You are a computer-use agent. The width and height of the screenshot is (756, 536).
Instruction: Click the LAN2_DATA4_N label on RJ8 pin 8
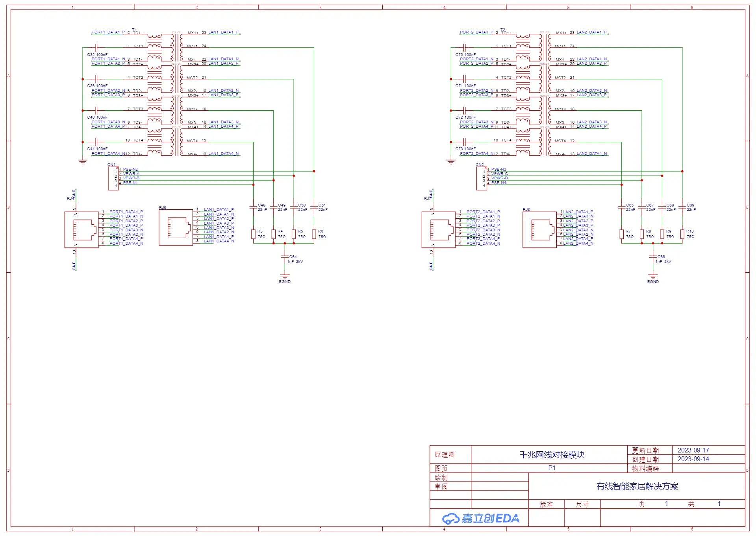click(x=578, y=244)
